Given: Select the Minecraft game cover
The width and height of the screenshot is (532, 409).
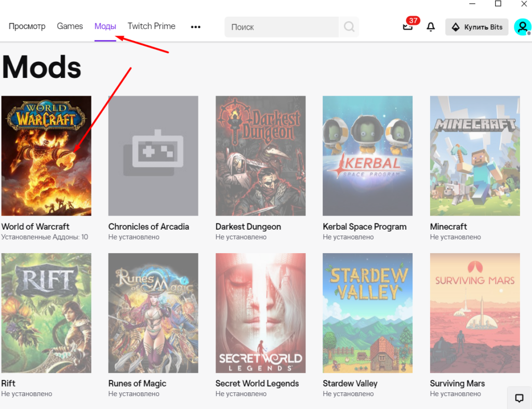Looking at the screenshot, I should click(x=474, y=155).
